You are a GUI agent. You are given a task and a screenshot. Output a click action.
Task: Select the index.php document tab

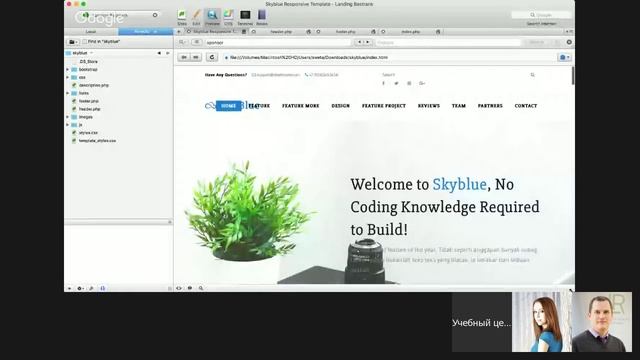coord(410,31)
